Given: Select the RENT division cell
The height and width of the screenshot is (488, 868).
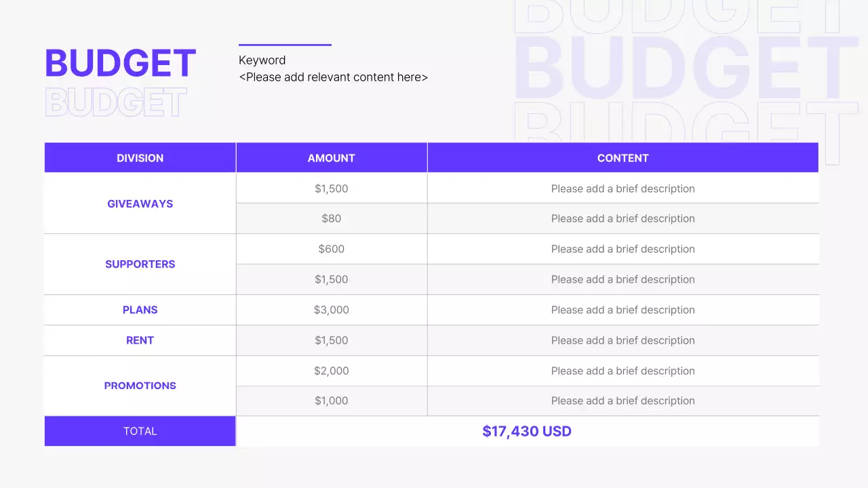Looking at the screenshot, I should 140,340.
